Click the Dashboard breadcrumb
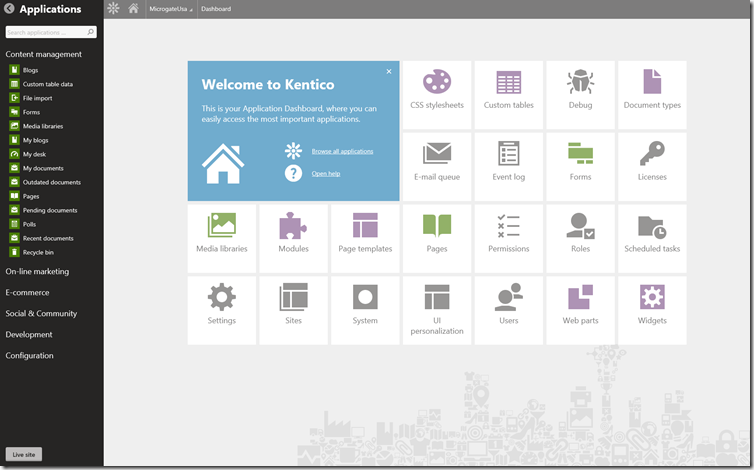Viewport: 754px width, 470px height. pyautogui.click(x=216, y=9)
